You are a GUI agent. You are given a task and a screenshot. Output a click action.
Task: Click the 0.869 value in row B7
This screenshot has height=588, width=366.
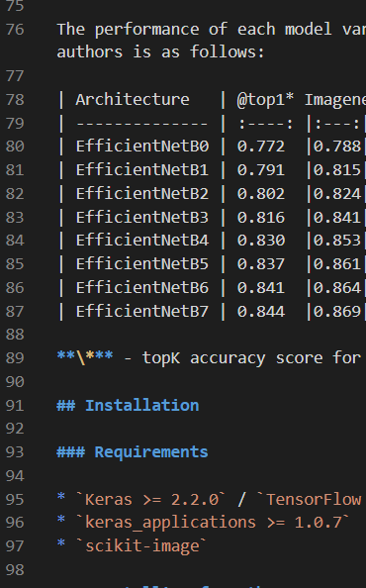(337, 311)
